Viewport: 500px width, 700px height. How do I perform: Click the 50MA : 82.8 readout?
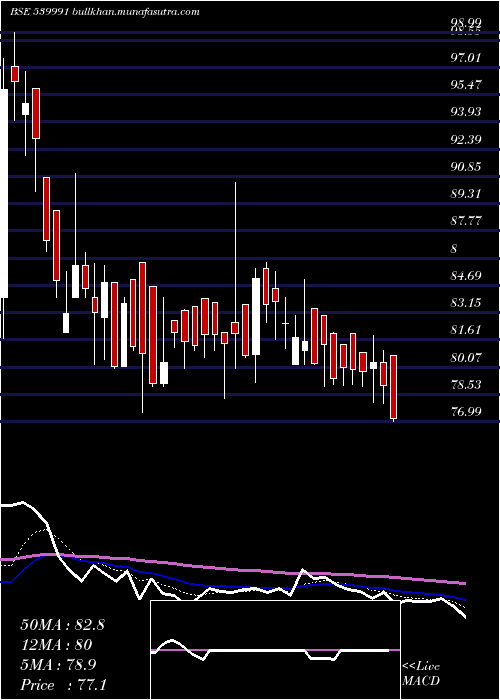[62, 625]
